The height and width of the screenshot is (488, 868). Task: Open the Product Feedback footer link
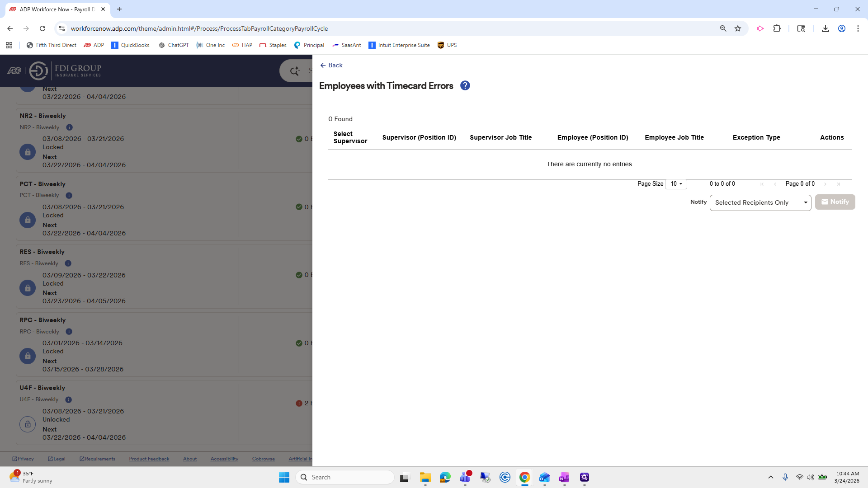tap(149, 459)
